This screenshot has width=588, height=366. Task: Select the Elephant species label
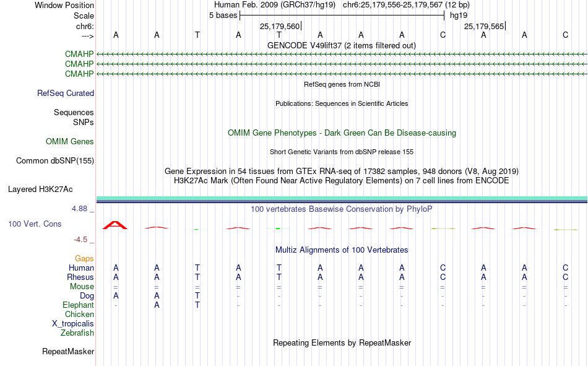tap(78, 305)
